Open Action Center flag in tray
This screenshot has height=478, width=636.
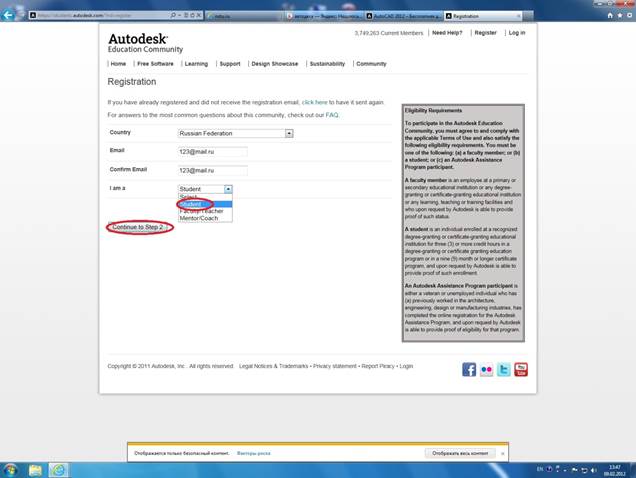(x=575, y=470)
